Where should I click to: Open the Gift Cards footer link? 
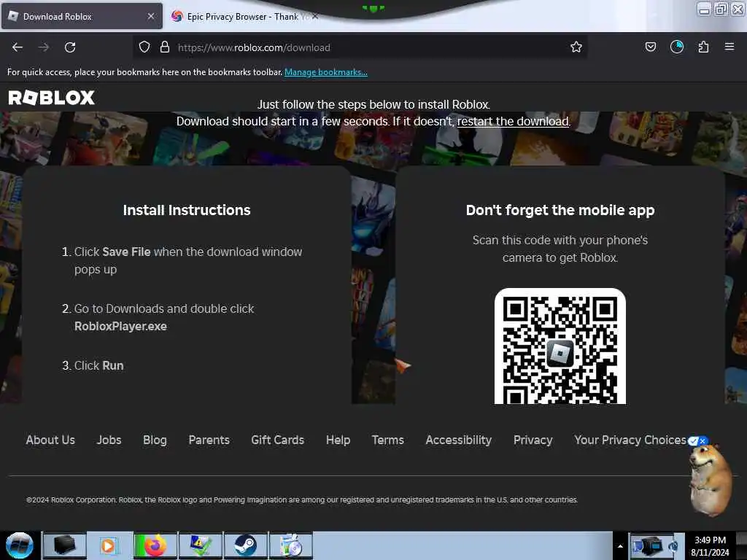tap(278, 440)
